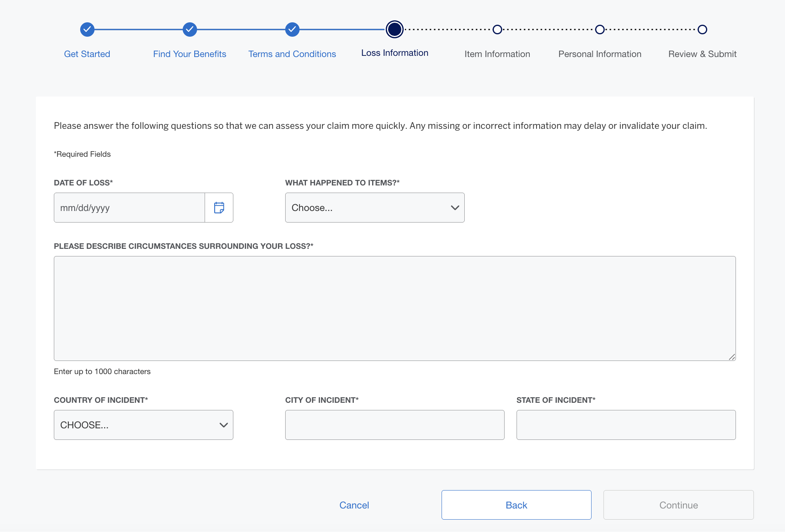Select the Personal Information step label
The height and width of the screenshot is (532, 785).
tap(600, 54)
